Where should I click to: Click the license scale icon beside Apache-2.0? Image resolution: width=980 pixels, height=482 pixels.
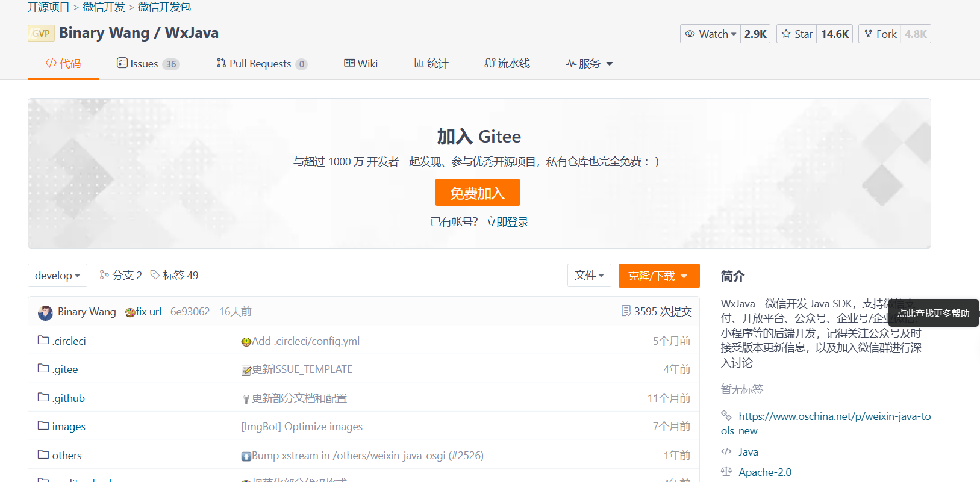pos(726,472)
